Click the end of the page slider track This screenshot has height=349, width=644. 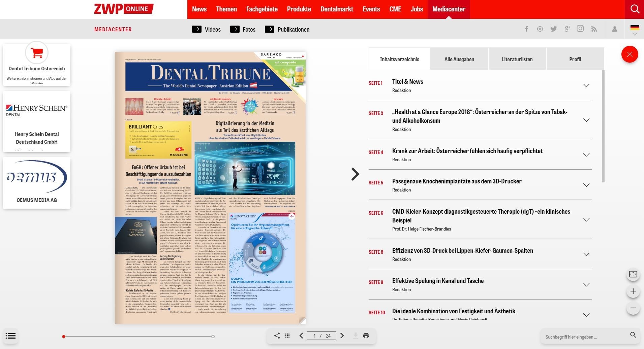point(213,337)
